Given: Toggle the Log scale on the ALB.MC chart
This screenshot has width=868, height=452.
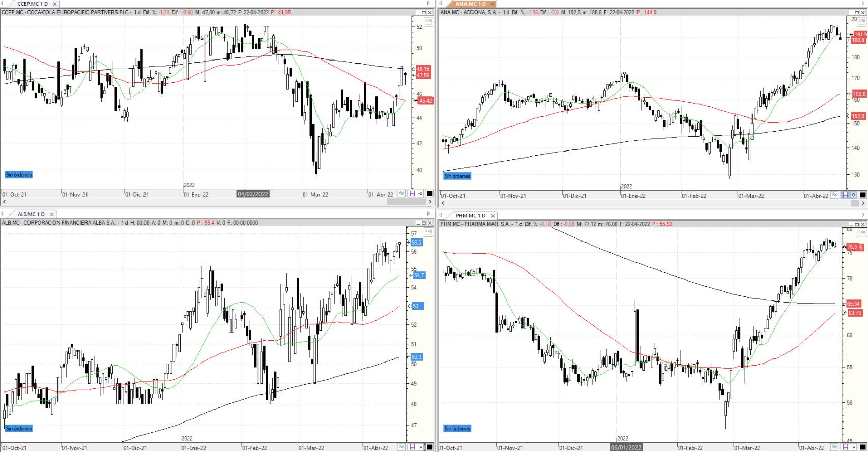Looking at the screenshot, I should 428,231.
